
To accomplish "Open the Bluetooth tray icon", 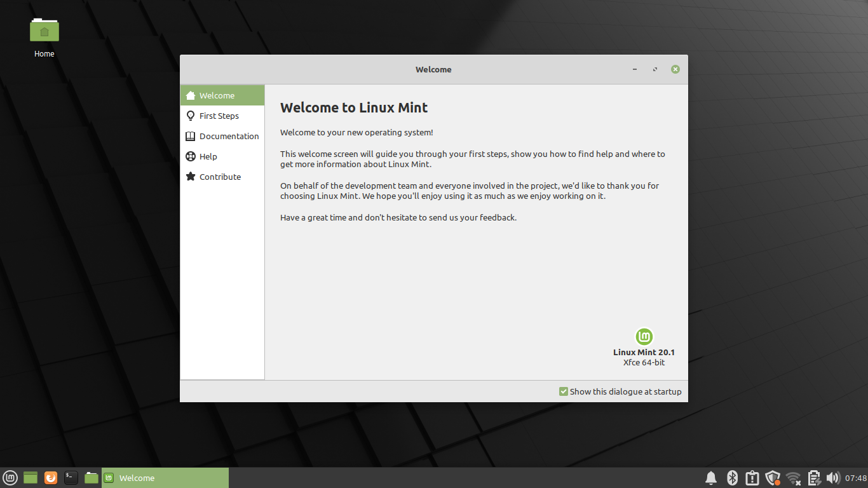I will pyautogui.click(x=732, y=478).
